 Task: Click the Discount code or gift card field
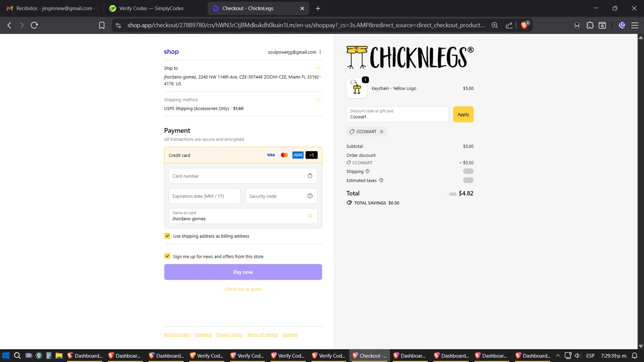click(398, 115)
